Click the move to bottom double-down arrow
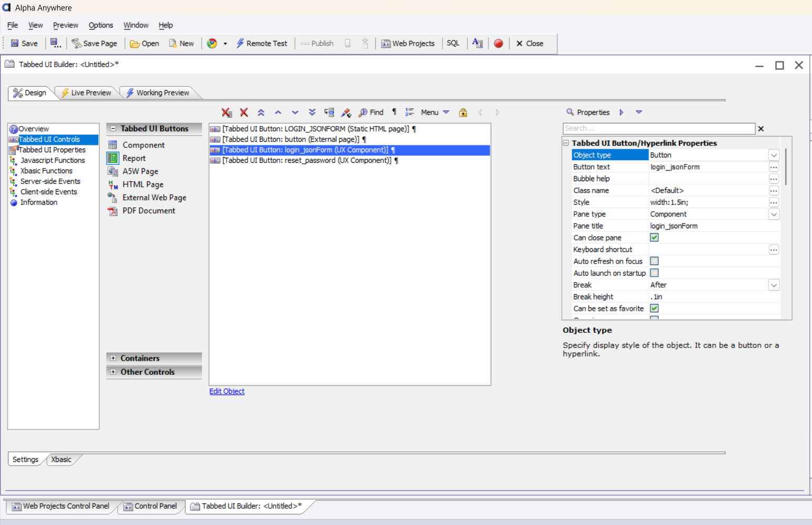Image resolution: width=812 pixels, height=525 pixels. point(312,112)
